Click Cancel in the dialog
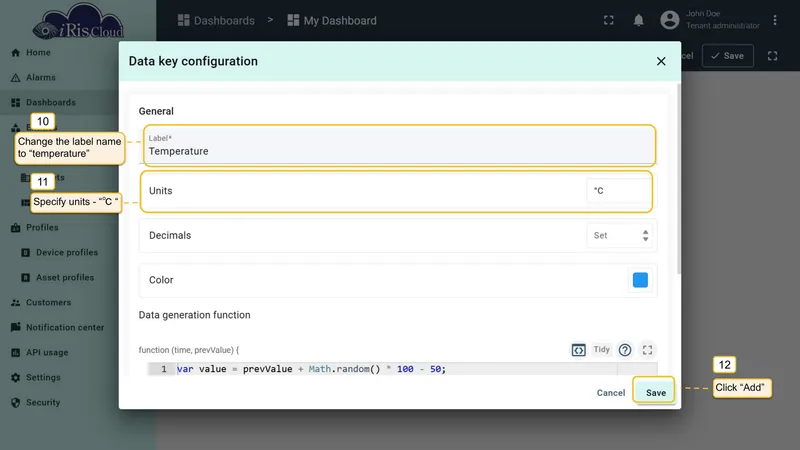The image size is (800, 450). (x=611, y=393)
